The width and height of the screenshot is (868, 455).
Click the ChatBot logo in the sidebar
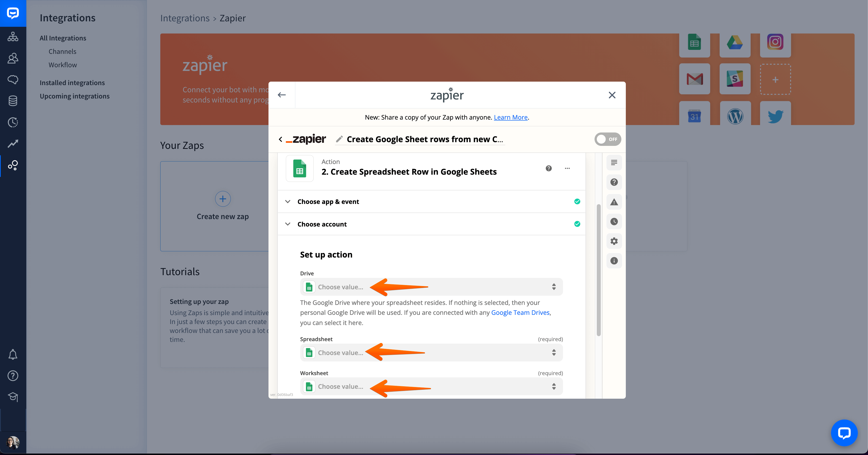point(13,13)
